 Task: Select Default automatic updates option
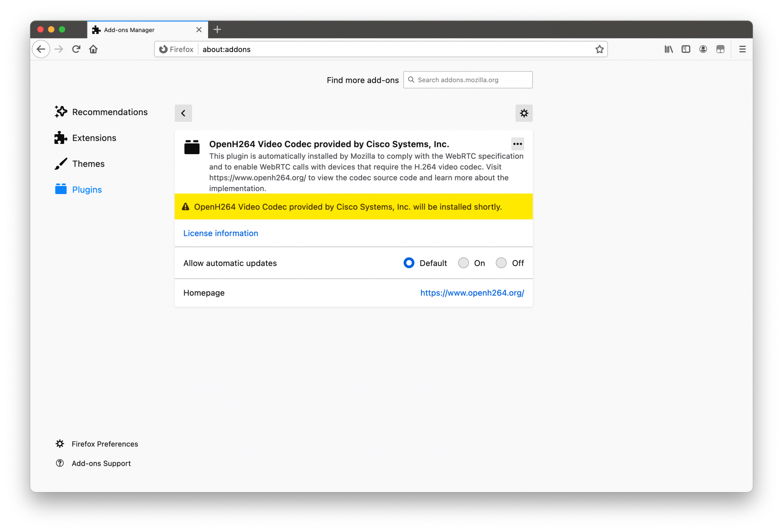tap(409, 263)
